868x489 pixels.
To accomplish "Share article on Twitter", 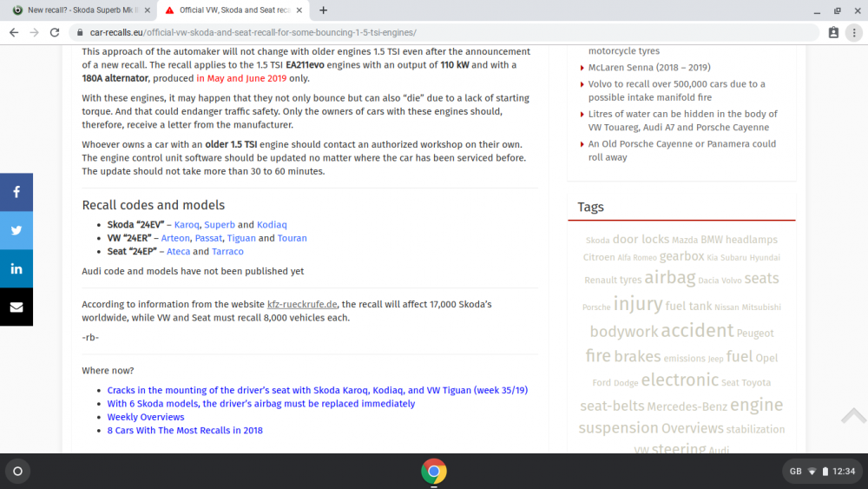I will click(16, 230).
